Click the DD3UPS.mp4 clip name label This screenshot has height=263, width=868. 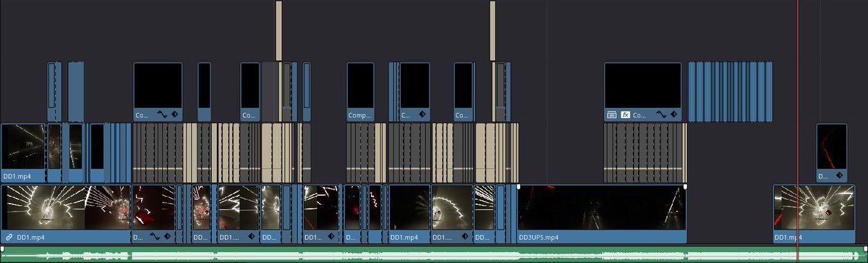coord(538,237)
